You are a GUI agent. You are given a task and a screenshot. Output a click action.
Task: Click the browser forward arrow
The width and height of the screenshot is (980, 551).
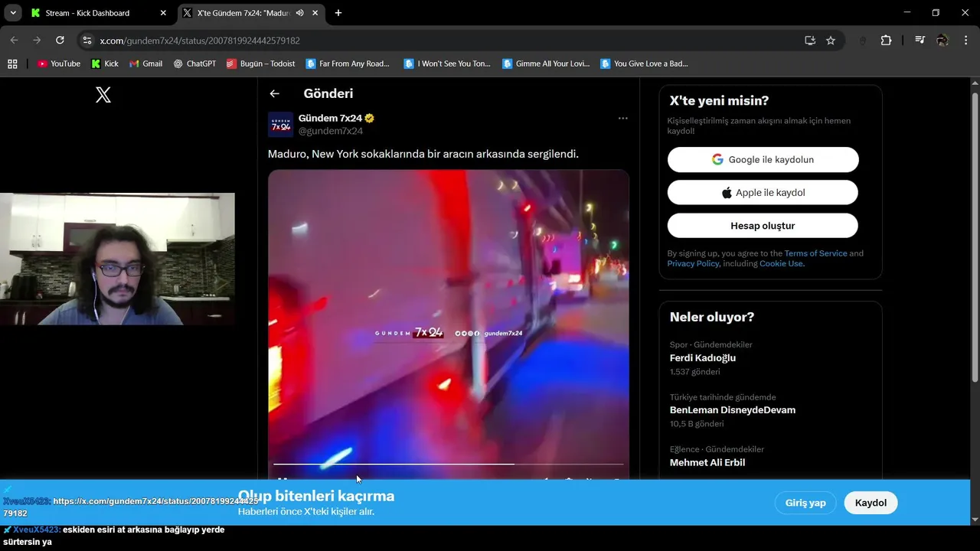click(x=37, y=40)
